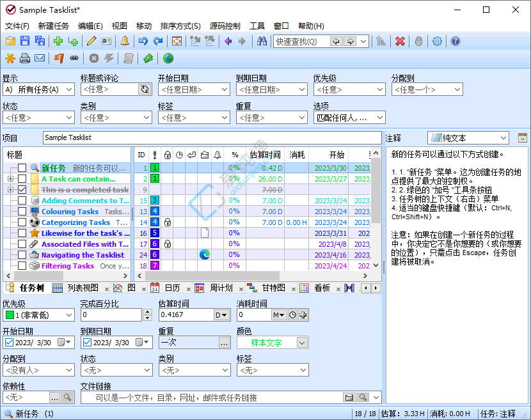Click the bell reminder icon in the toolbar
The height and width of the screenshot is (420, 531).
pos(124,42)
